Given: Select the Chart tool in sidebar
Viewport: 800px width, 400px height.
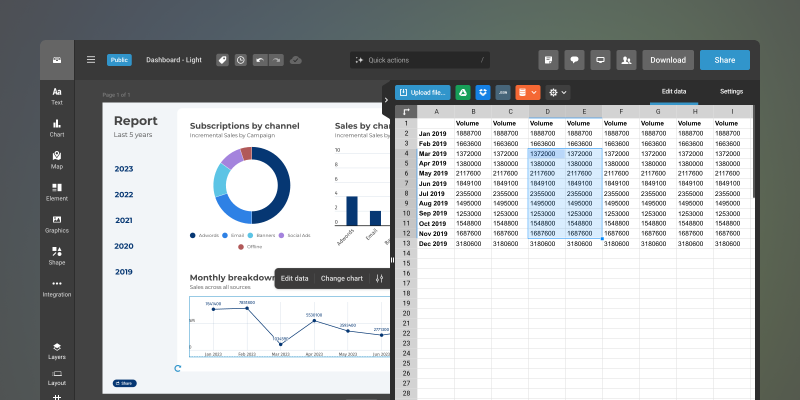Looking at the screenshot, I should [x=57, y=128].
